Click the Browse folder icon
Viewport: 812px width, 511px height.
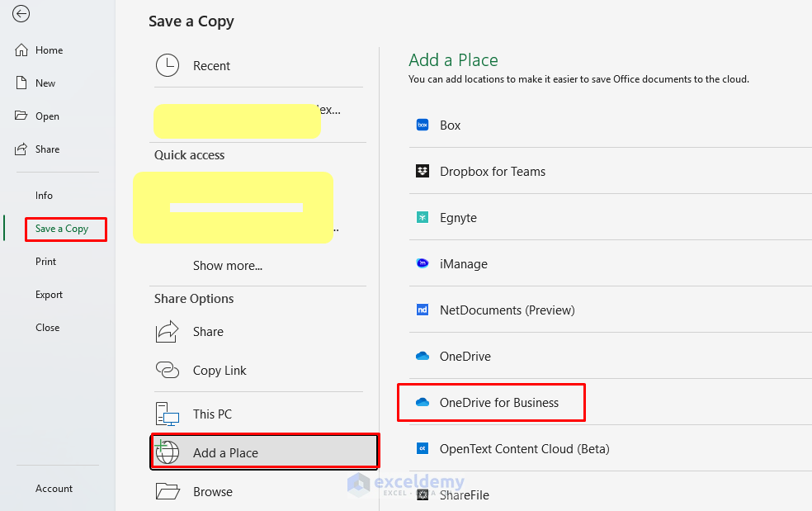pos(168,490)
